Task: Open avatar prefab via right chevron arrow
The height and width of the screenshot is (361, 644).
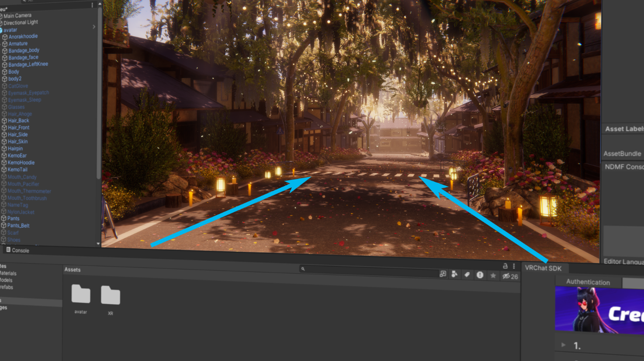Action: pos(94,27)
